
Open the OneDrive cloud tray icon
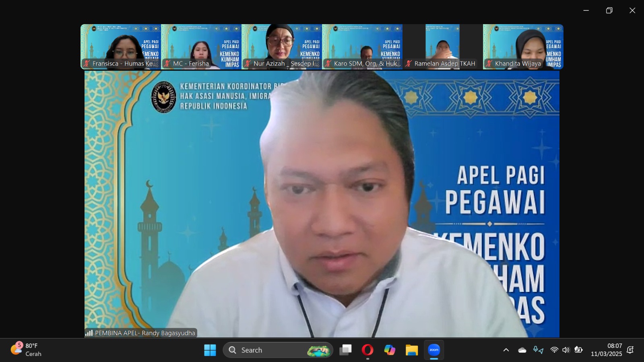pos(522,350)
